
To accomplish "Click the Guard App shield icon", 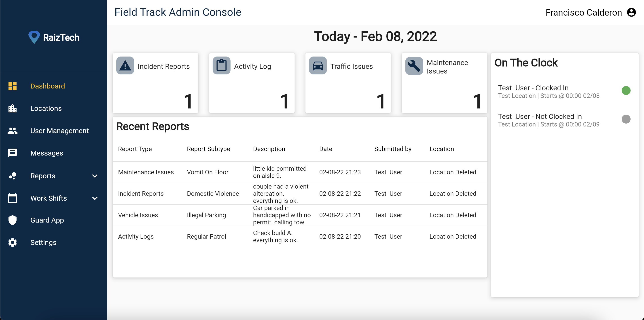I will pyautogui.click(x=13, y=220).
